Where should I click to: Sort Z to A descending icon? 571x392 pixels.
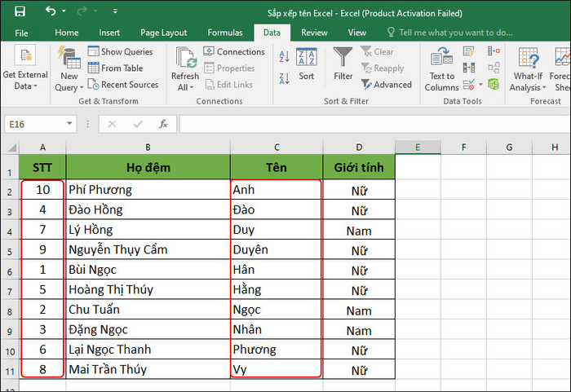tap(285, 78)
